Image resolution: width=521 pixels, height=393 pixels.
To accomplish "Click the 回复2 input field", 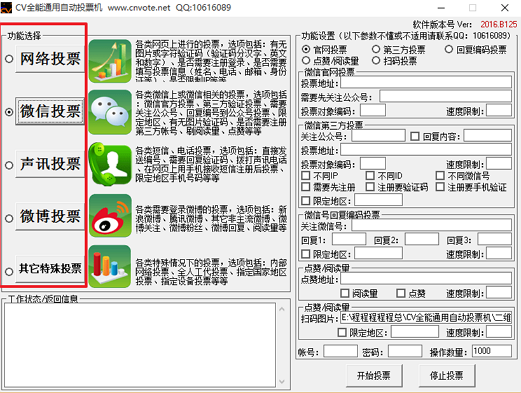I will click(422, 239).
